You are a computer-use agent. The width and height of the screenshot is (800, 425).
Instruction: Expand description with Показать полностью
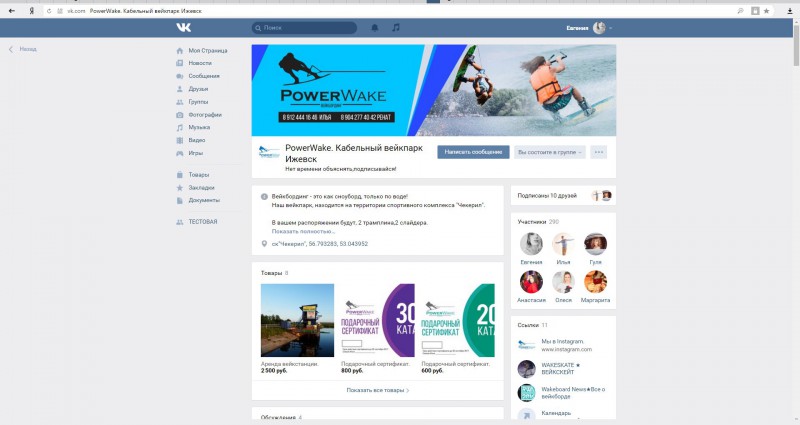[x=303, y=231]
